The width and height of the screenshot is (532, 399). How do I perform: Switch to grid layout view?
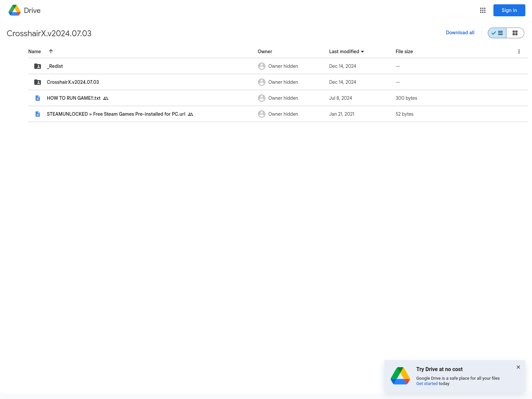(x=515, y=33)
